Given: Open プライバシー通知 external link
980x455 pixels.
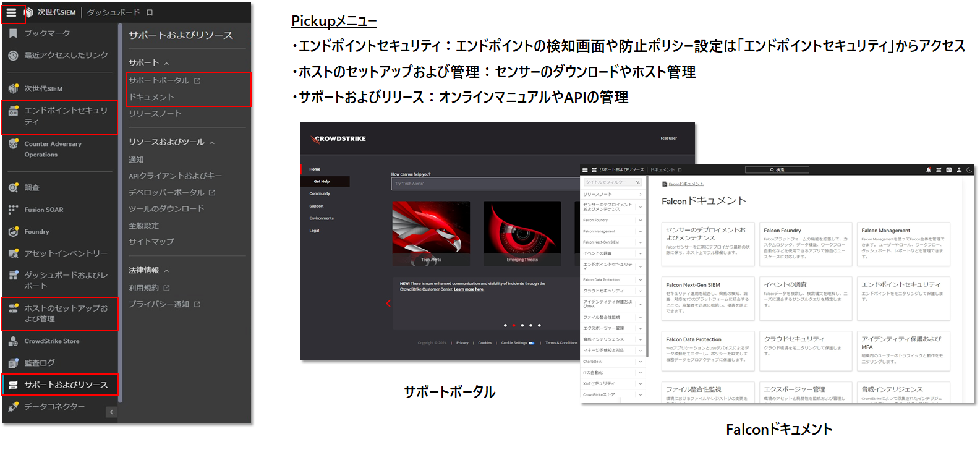Looking at the screenshot, I should tap(164, 304).
